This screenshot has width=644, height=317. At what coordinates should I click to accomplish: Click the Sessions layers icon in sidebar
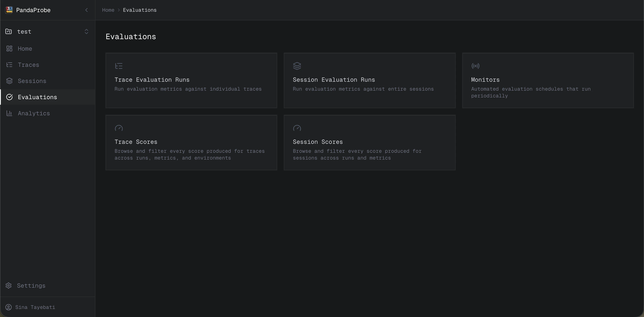(x=9, y=81)
